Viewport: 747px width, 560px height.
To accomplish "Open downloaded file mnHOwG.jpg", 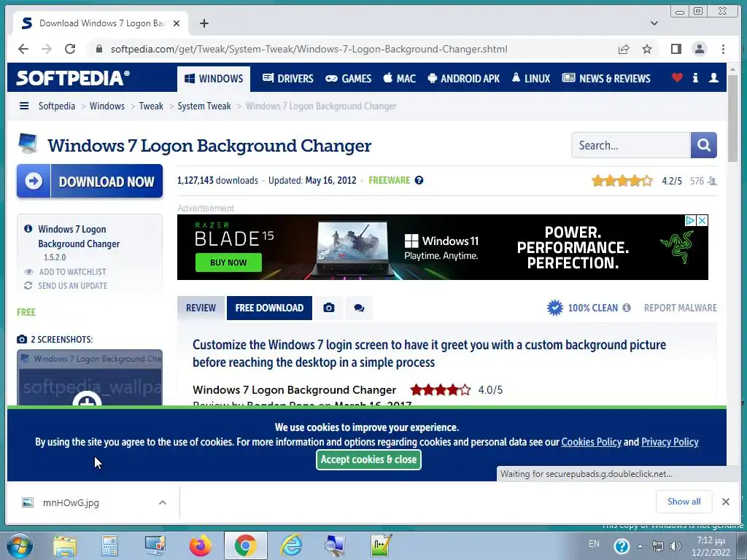I will point(71,503).
